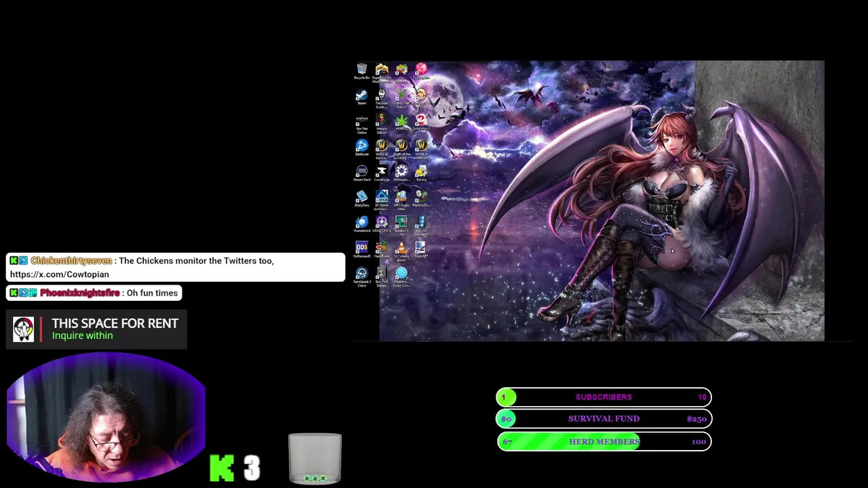Open VLC media player shortcut

click(x=401, y=251)
